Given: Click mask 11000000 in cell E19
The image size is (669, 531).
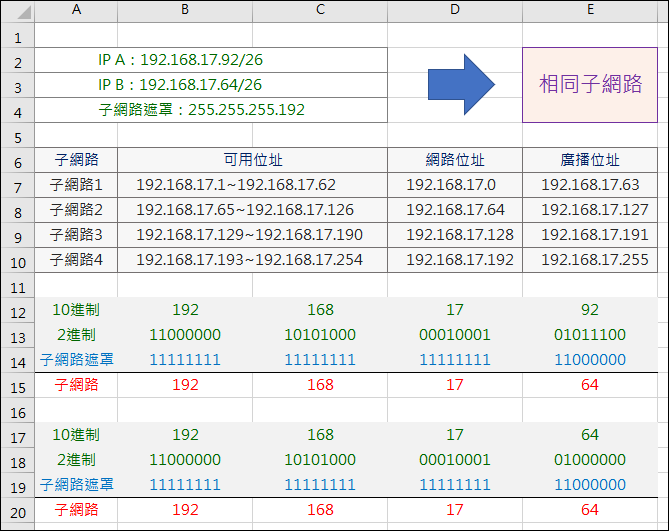Looking at the screenshot, I should [590, 485].
